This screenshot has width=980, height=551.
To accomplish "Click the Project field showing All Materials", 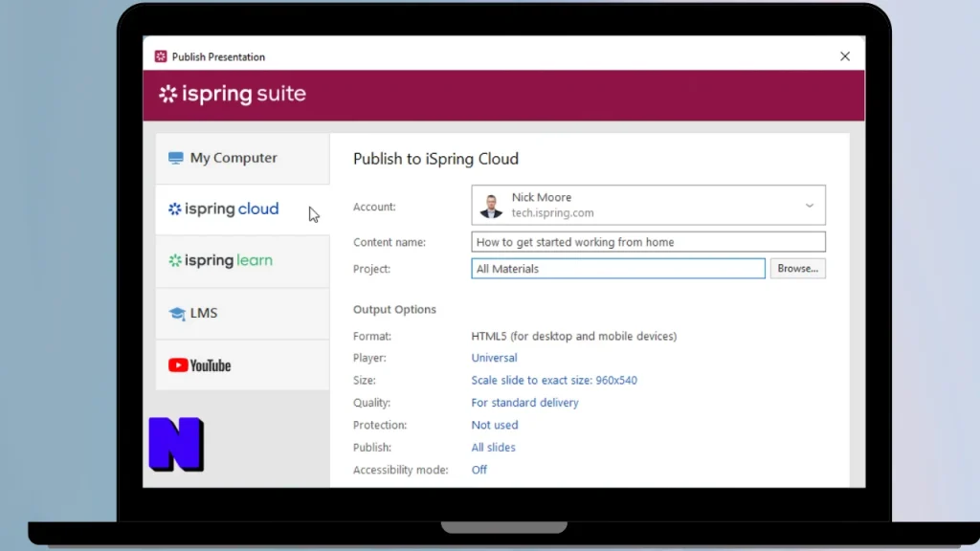I will pos(618,269).
